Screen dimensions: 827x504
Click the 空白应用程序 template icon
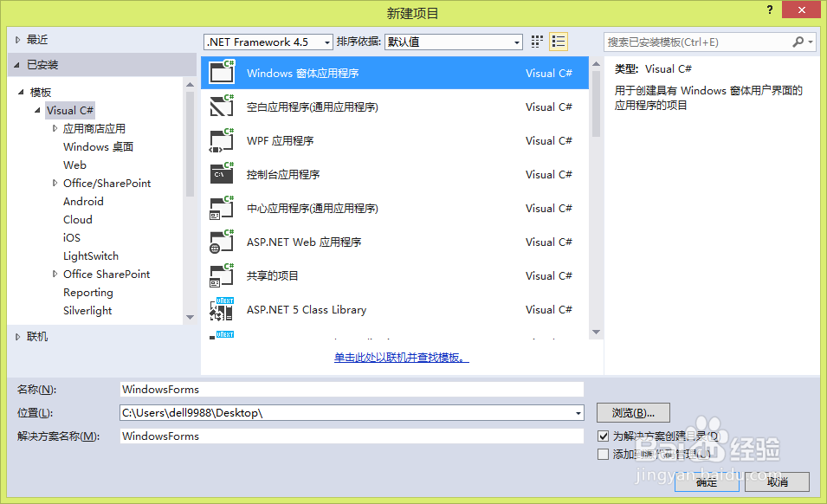[x=222, y=107]
